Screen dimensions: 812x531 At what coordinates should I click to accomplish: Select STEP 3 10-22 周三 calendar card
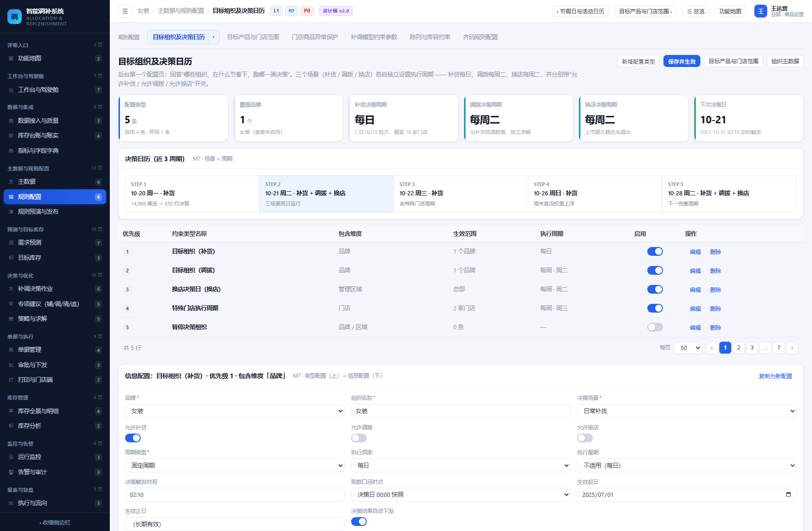pos(461,194)
